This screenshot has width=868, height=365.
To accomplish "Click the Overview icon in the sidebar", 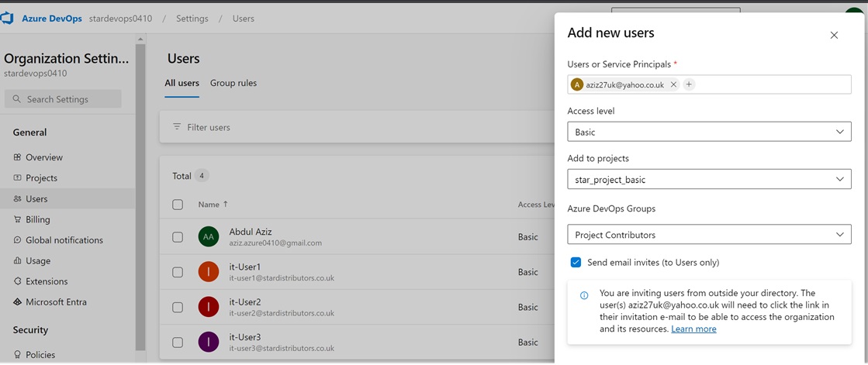I will click(17, 157).
